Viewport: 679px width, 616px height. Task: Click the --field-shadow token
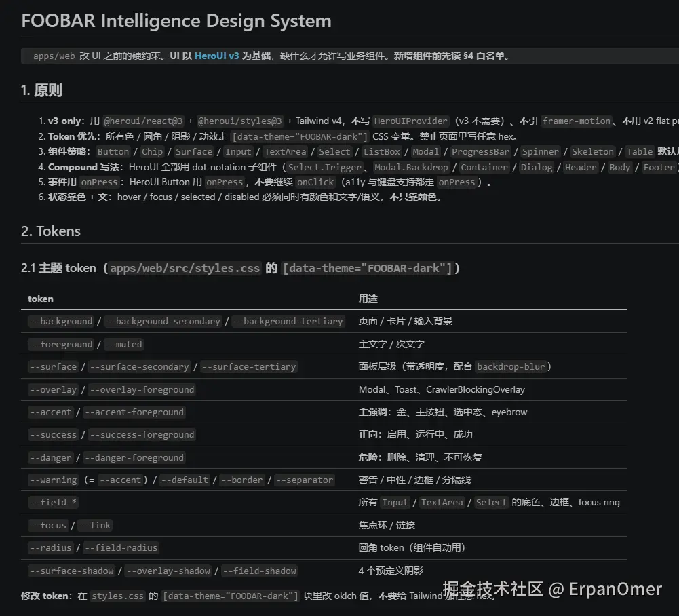(x=259, y=571)
